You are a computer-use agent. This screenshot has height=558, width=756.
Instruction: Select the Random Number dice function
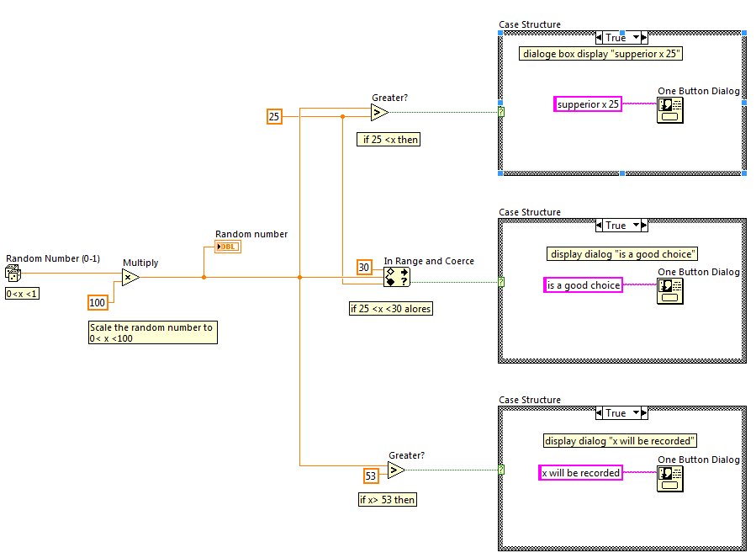[x=13, y=274]
